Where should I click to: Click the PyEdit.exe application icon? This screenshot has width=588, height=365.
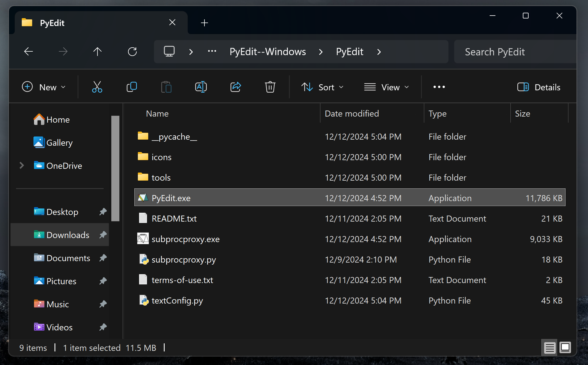click(143, 198)
